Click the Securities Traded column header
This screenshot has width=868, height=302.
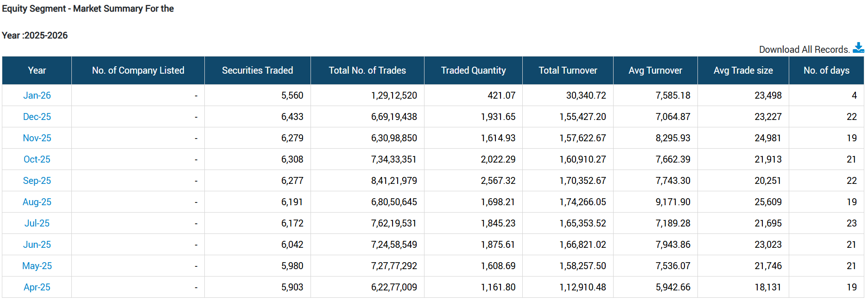[257, 70]
